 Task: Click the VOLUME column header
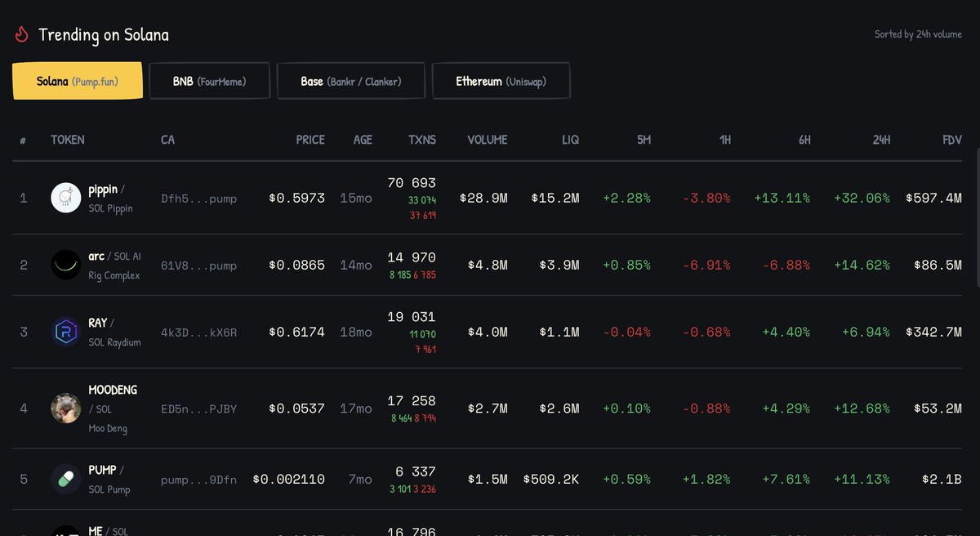point(488,140)
